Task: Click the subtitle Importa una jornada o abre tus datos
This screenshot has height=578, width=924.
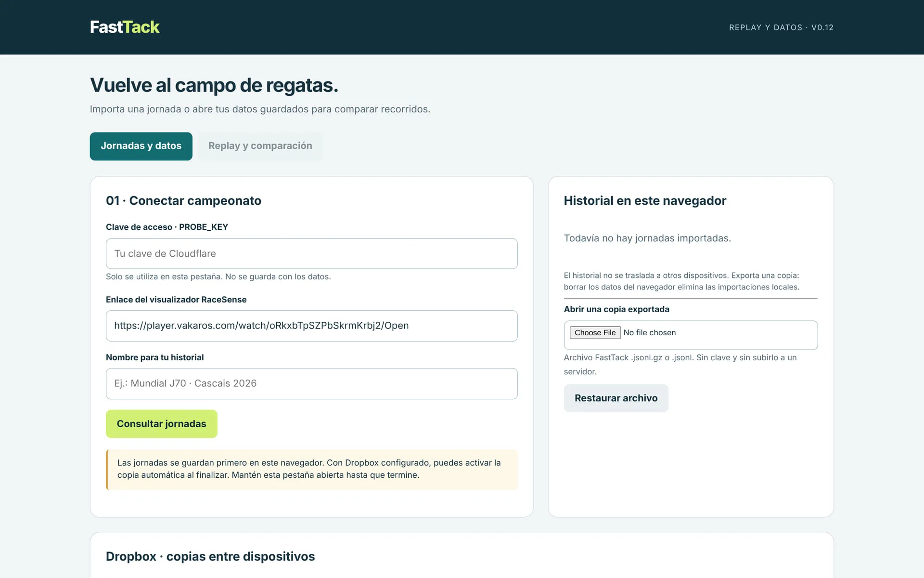Action: point(260,109)
